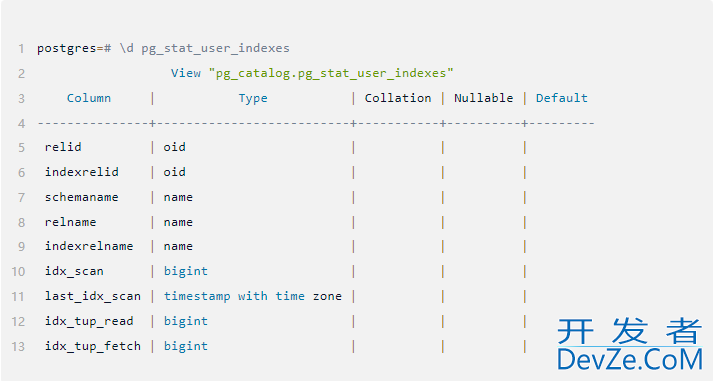Click the Column header text

(89, 98)
